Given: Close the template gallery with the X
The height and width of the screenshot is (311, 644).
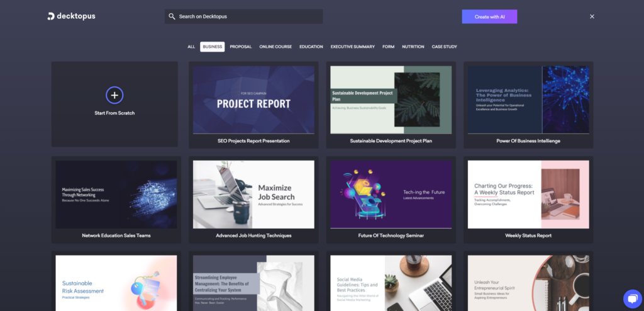Looking at the screenshot, I should pos(592,16).
